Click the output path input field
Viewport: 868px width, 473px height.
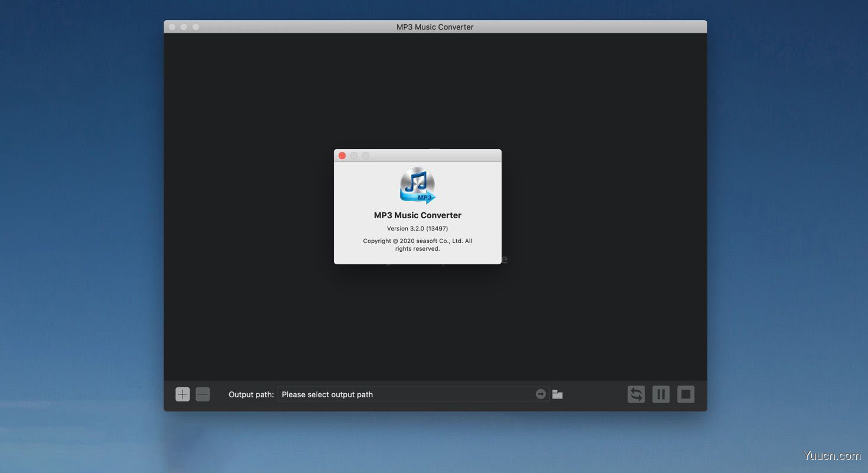[x=414, y=394]
